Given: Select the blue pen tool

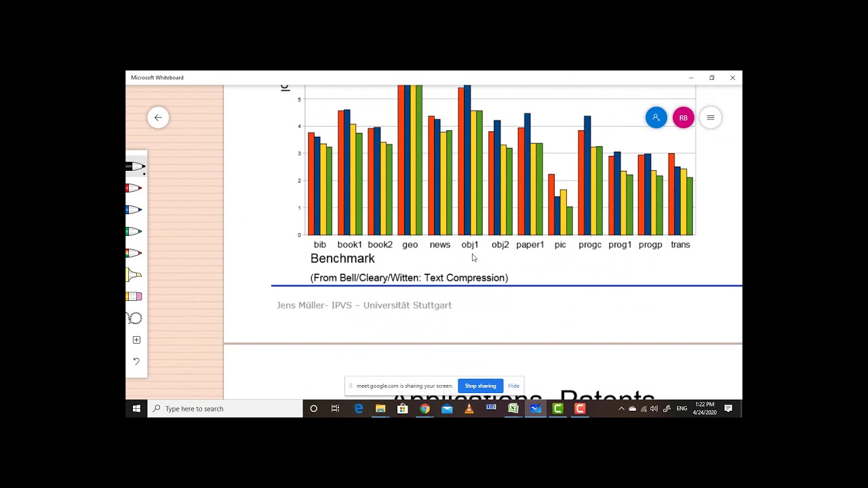Looking at the screenshot, I should [134, 209].
